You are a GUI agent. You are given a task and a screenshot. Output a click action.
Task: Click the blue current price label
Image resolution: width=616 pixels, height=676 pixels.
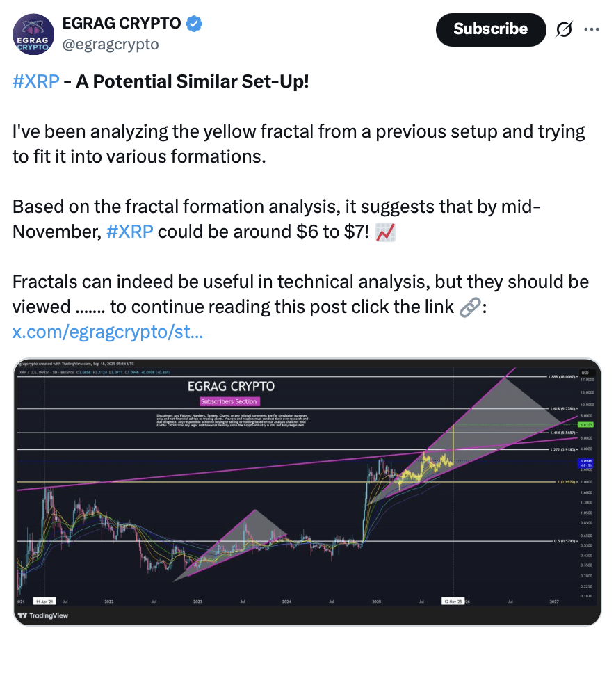coord(584,462)
